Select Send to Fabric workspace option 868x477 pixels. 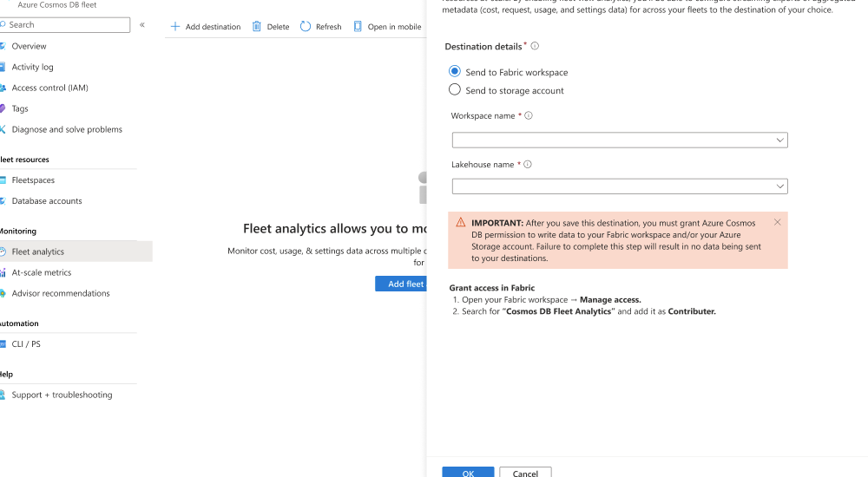pos(455,72)
